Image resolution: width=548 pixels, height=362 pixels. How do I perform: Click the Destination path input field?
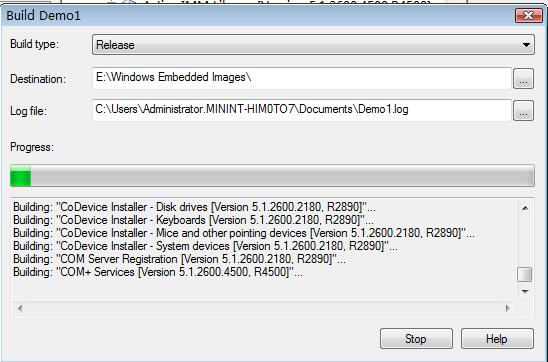(x=302, y=78)
